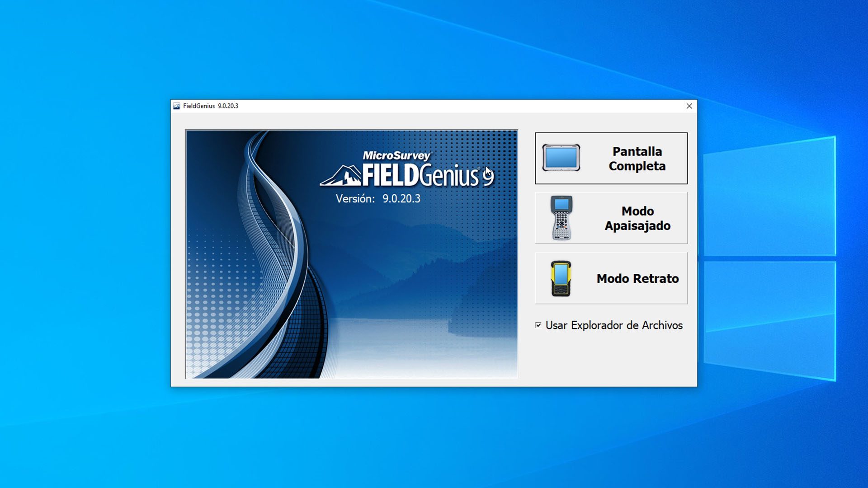Click the MicroSurvey brand text
The image size is (868, 488).
396,155
